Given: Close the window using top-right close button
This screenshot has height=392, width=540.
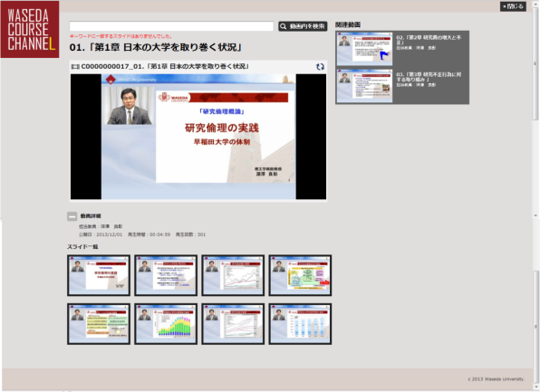Looking at the screenshot, I should click(x=513, y=6).
